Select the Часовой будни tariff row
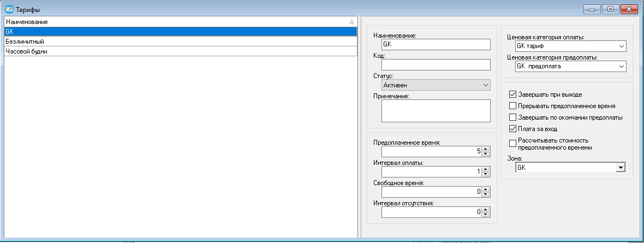This screenshot has height=243, width=644. [181, 51]
